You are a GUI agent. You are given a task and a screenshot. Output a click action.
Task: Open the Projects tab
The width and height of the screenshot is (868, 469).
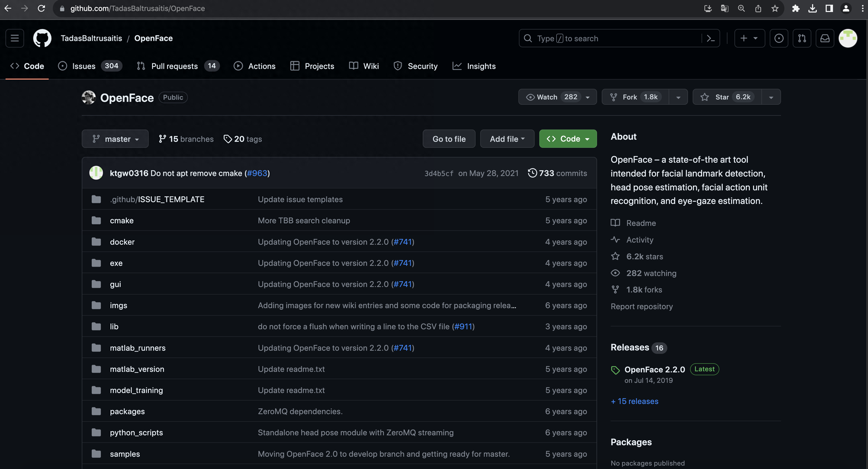click(x=312, y=66)
